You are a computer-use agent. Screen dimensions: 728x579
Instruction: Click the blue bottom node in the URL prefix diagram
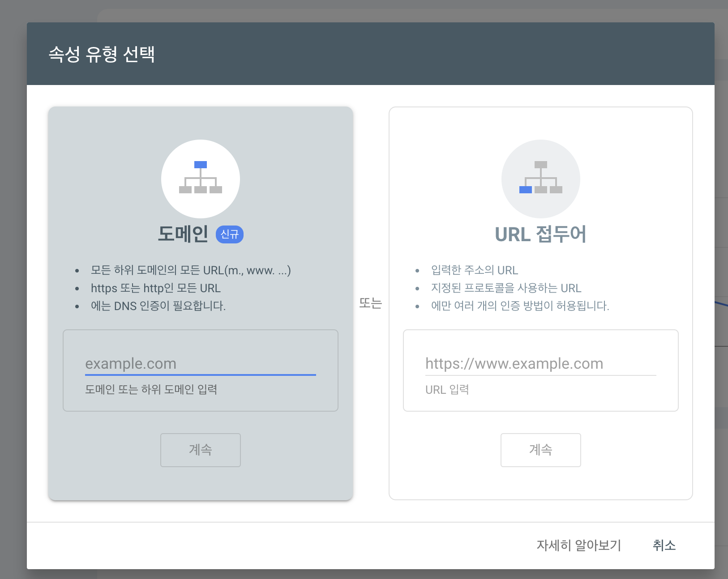click(525, 191)
